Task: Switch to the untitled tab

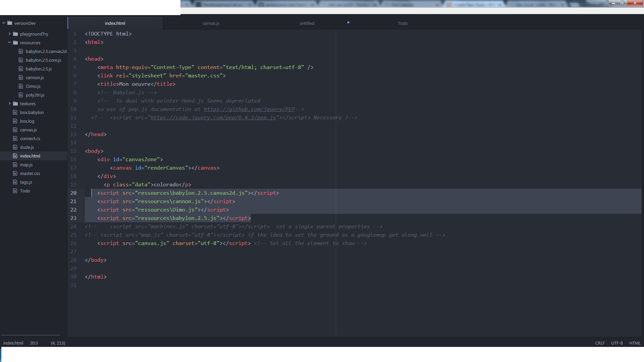Action: click(x=307, y=23)
